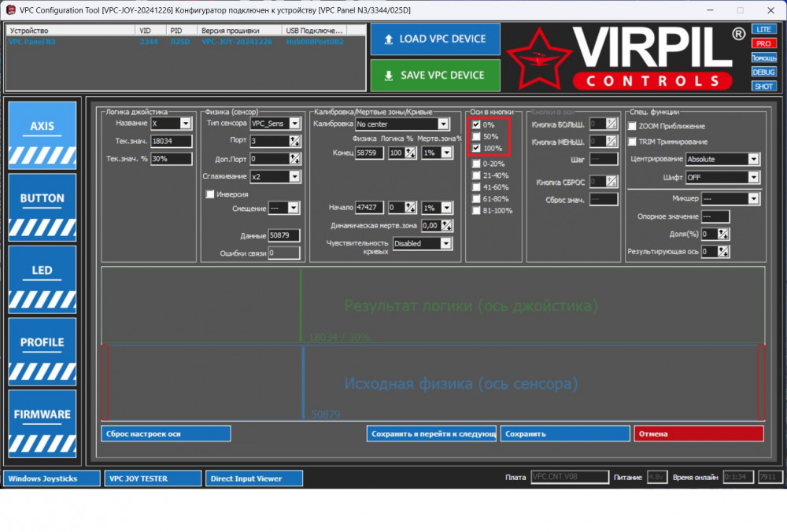Viewport: 787px width, 532px height.
Task: Open Чувствительность кривых Disabled dropdown
Action: [445, 243]
